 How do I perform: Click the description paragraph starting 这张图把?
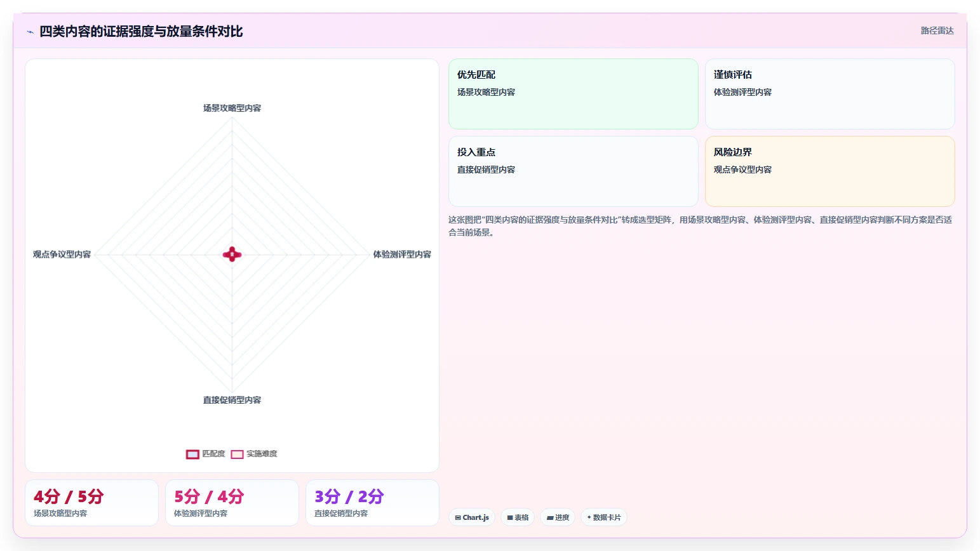click(x=700, y=226)
